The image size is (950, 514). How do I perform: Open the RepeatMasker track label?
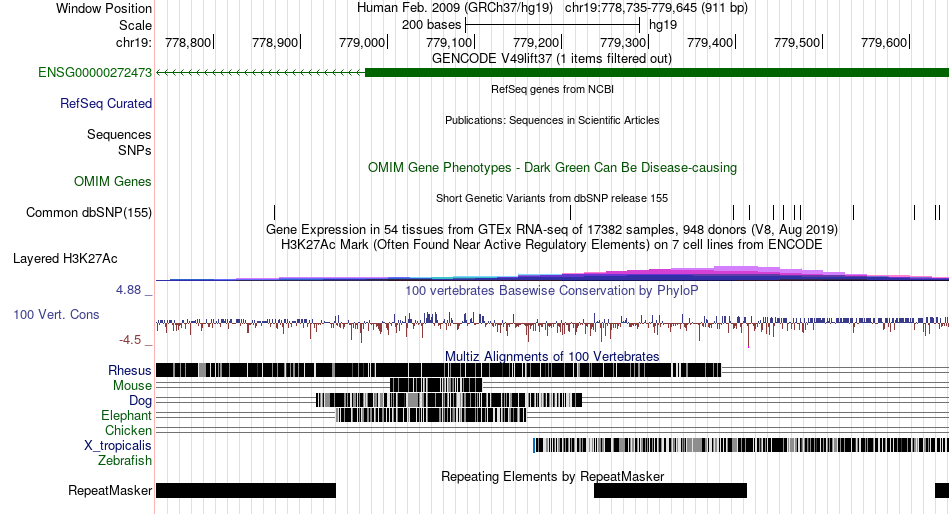coord(110,490)
